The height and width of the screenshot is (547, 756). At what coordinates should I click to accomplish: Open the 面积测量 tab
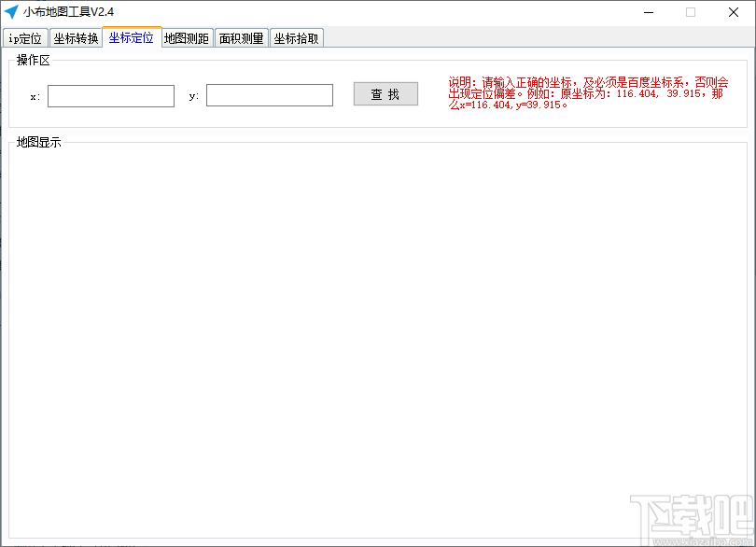pos(241,38)
